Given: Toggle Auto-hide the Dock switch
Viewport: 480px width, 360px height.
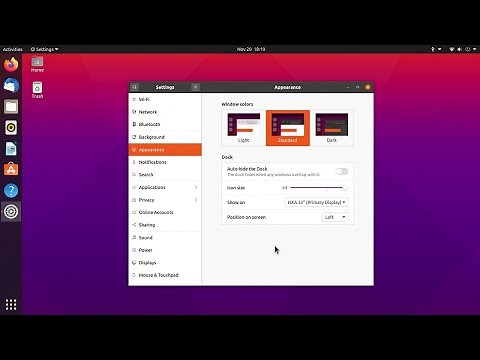Looking at the screenshot, I should click(x=342, y=171).
